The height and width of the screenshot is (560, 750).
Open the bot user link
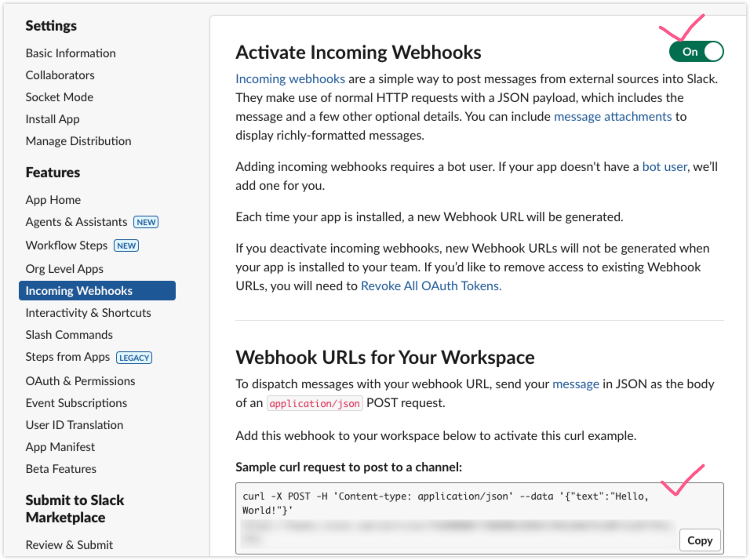click(664, 167)
